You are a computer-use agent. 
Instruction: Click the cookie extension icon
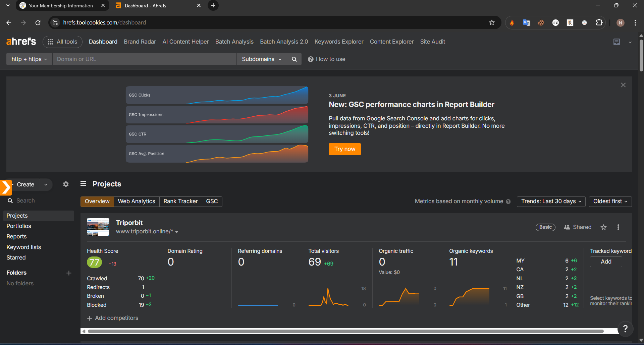click(541, 23)
